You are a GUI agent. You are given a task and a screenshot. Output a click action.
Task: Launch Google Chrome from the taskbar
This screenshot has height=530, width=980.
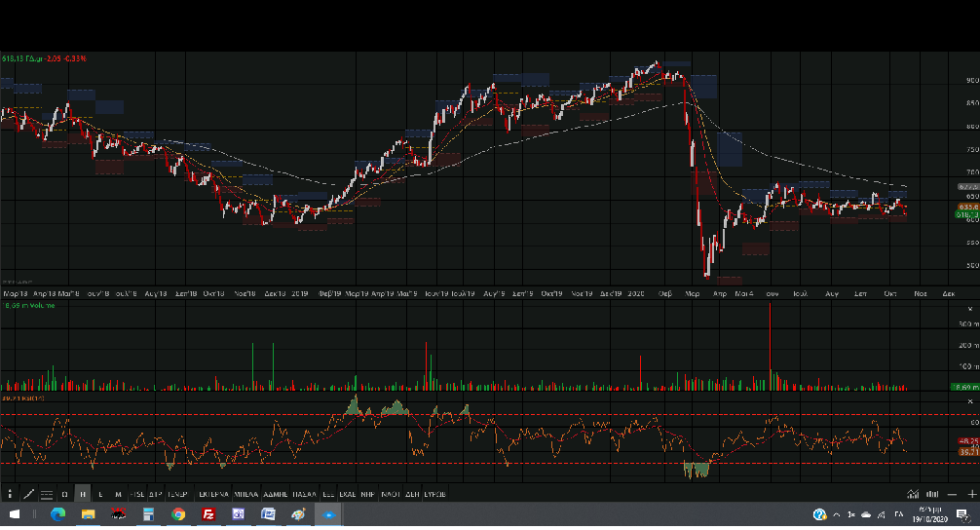pyautogui.click(x=178, y=513)
